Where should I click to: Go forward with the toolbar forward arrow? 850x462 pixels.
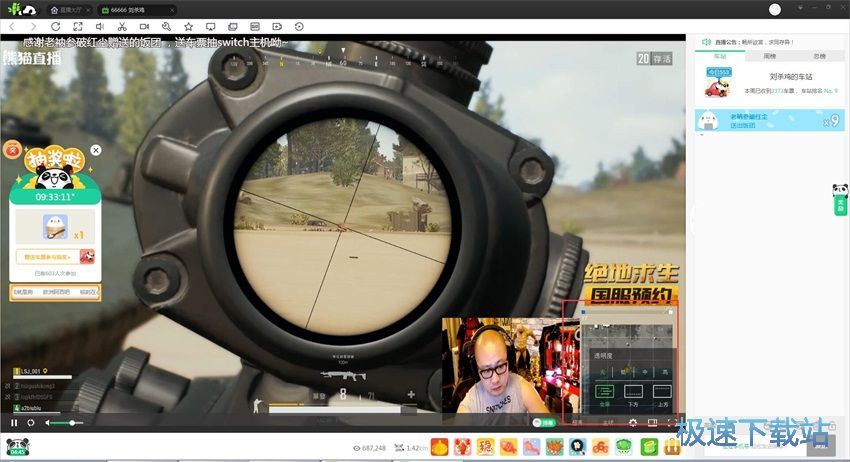(x=34, y=27)
